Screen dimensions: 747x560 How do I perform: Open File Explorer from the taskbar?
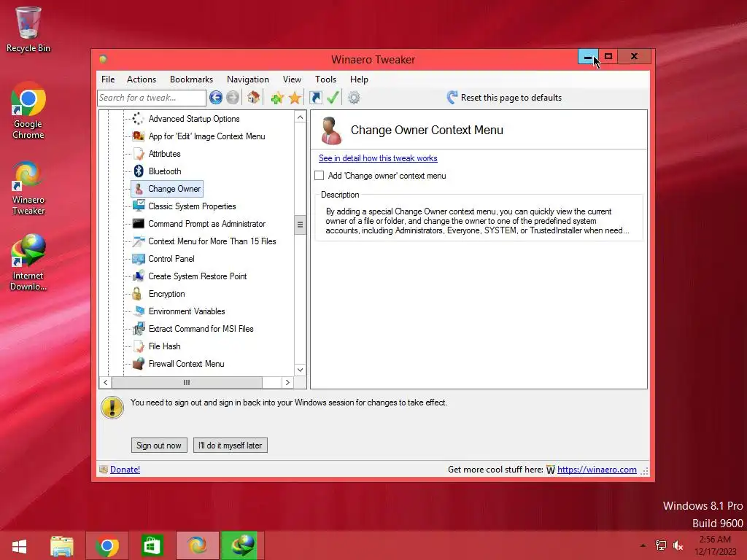point(62,545)
